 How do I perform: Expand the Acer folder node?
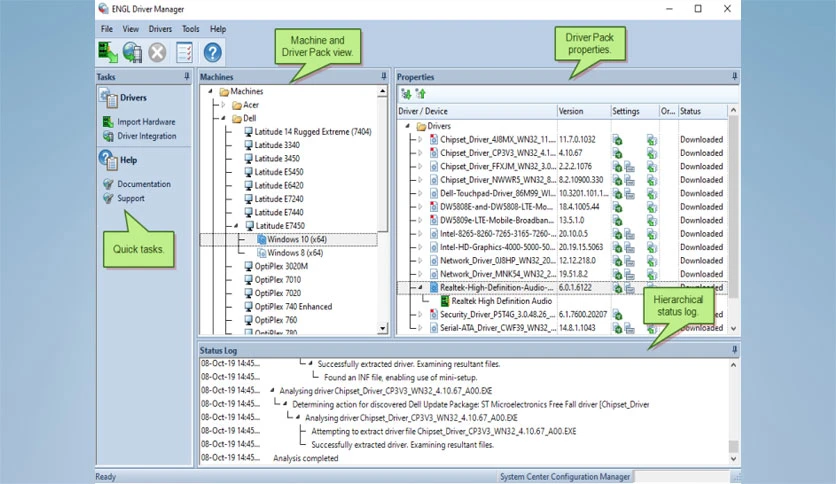[223, 105]
